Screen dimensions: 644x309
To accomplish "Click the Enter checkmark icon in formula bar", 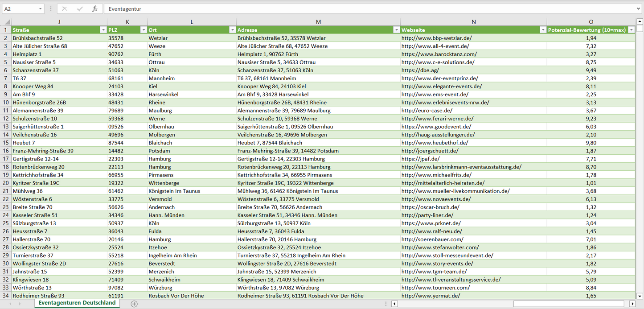I will click(80, 9).
